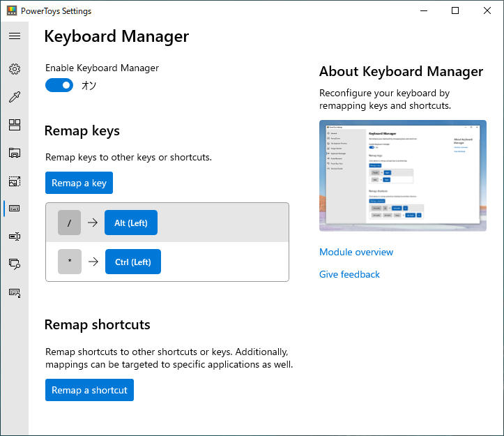Select Keyboard Manager sidebar icon
Screen dimensions: 504x436
click(x=15, y=208)
